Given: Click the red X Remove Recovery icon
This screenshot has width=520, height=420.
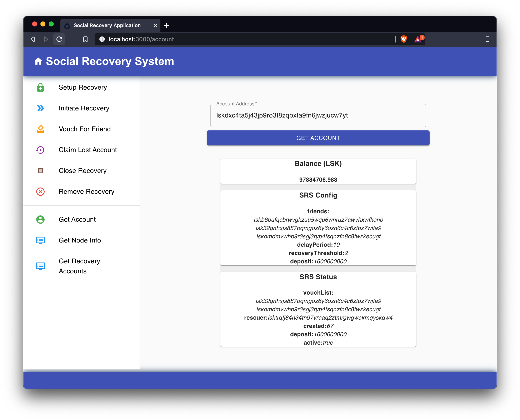Looking at the screenshot, I should pyautogui.click(x=40, y=192).
